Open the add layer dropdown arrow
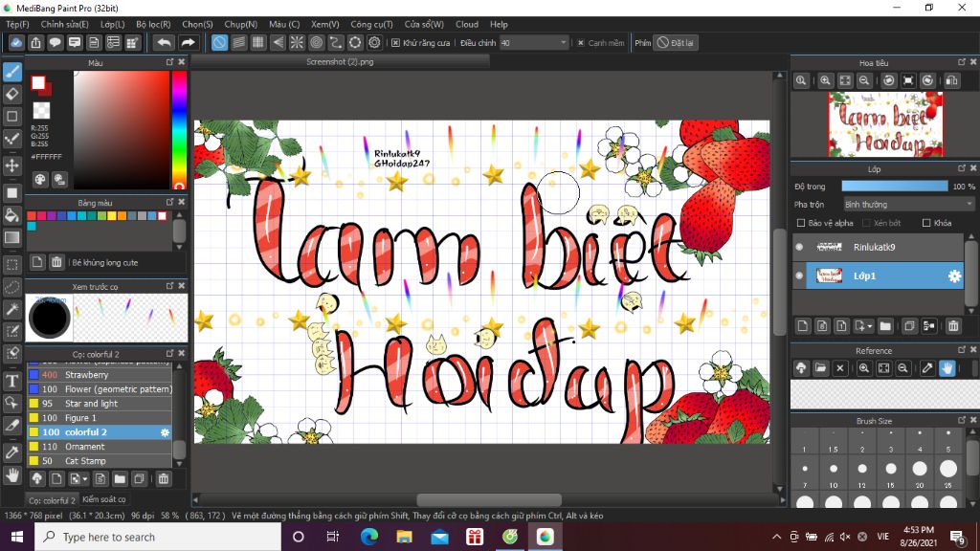Viewport: 980px width, 551px height. coord(869,326)
